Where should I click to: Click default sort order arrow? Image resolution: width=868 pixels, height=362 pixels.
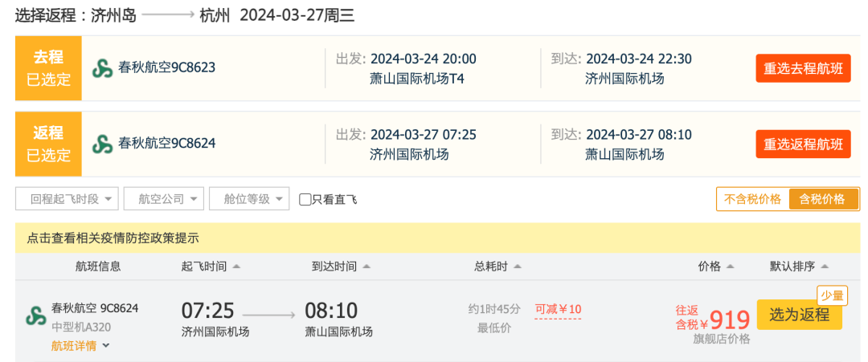(x=825, y=266)
